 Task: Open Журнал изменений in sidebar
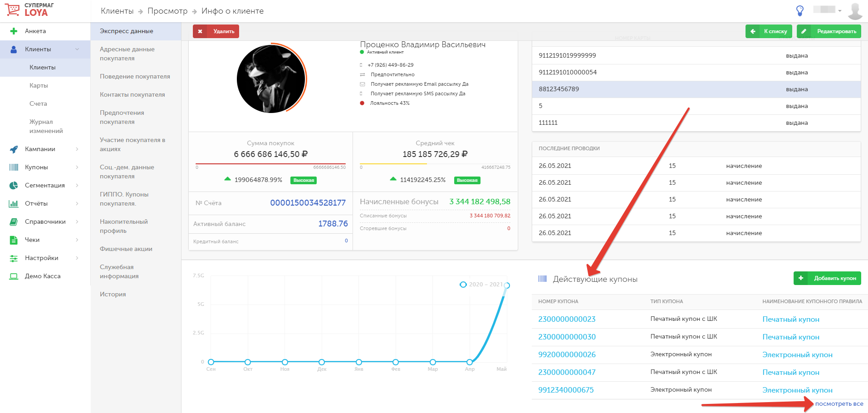pos(45,127)
